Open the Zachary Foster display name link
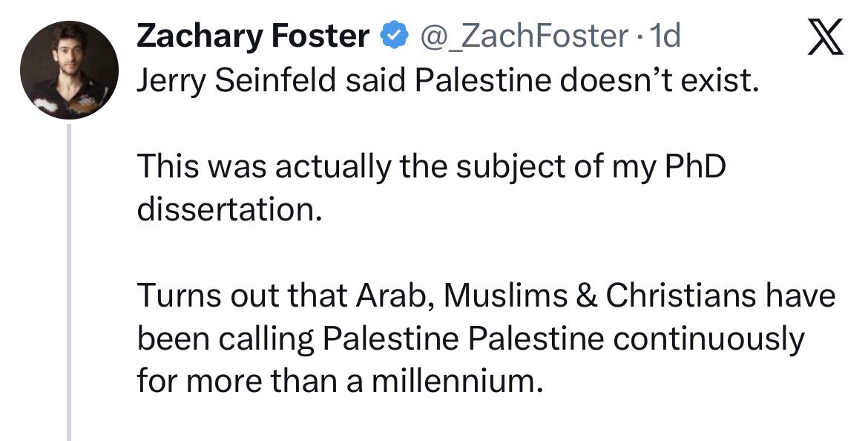 coord(253,37)
